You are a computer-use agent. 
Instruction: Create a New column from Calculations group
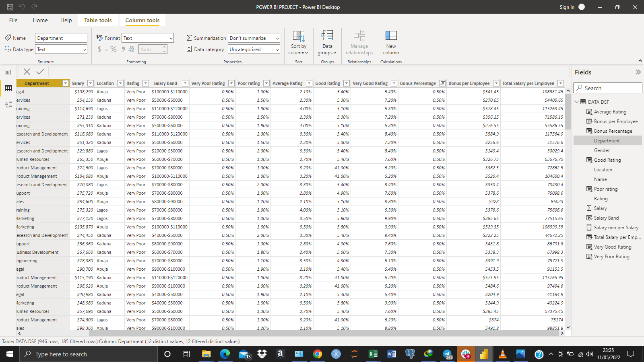click(390, 41)
